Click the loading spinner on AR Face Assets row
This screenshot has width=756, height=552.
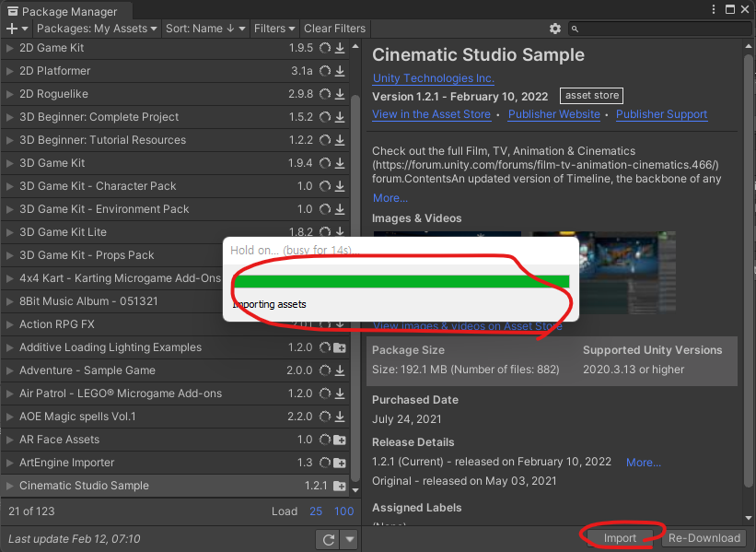click(x=325, y=440)
